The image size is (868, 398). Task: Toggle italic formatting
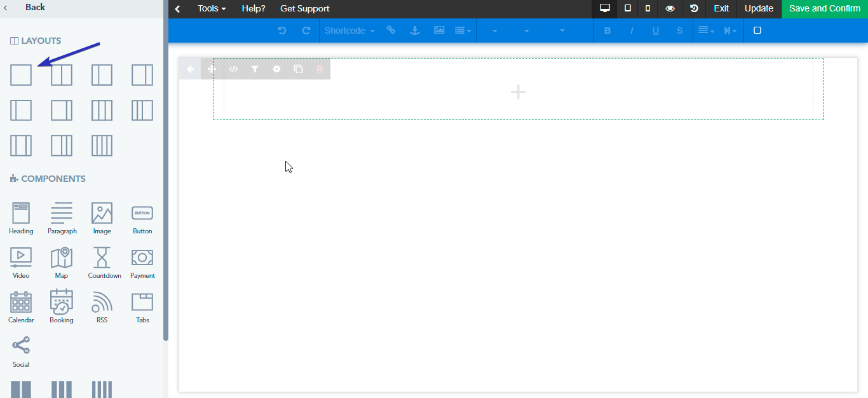pos(632,31)
